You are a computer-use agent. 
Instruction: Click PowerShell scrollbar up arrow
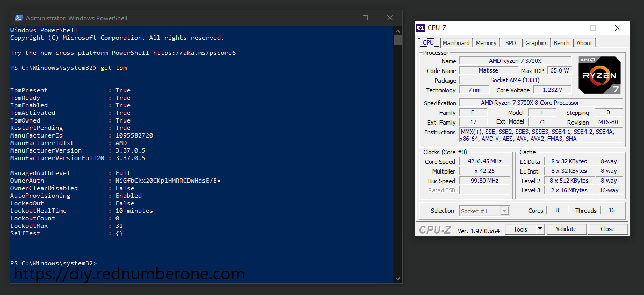pos(397,31)
